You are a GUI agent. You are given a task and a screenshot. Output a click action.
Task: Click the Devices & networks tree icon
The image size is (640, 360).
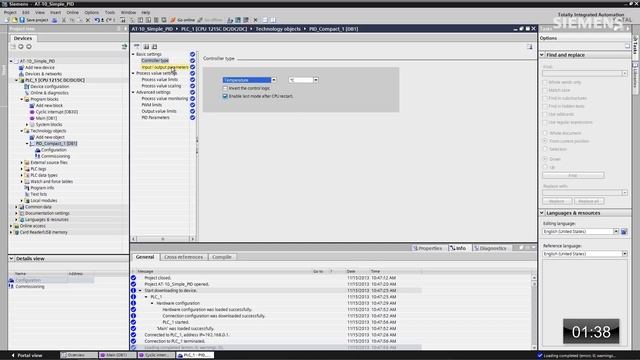click(x=21, y=74)
